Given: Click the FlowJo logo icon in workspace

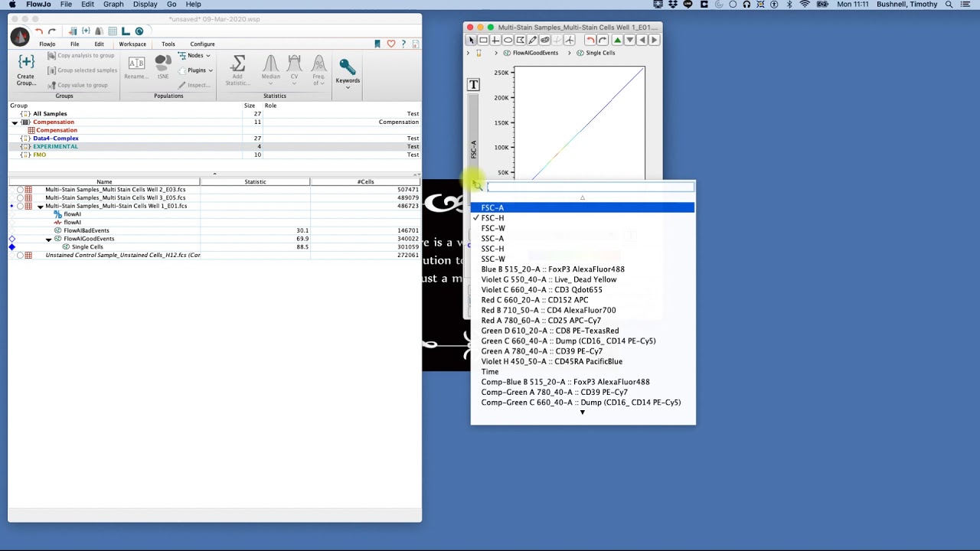Looking at the screenshot, I should tap(20, 35).
